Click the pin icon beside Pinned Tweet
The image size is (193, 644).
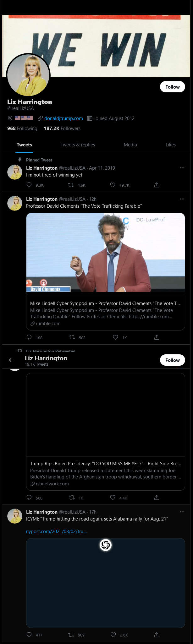(20, 160)
